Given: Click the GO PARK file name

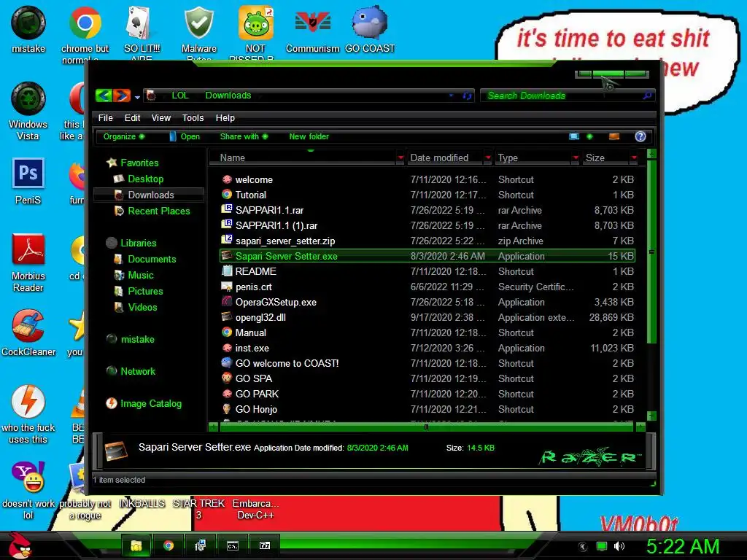Looking at the screenshot, I should pyautogui.click(x=257, y=394).
